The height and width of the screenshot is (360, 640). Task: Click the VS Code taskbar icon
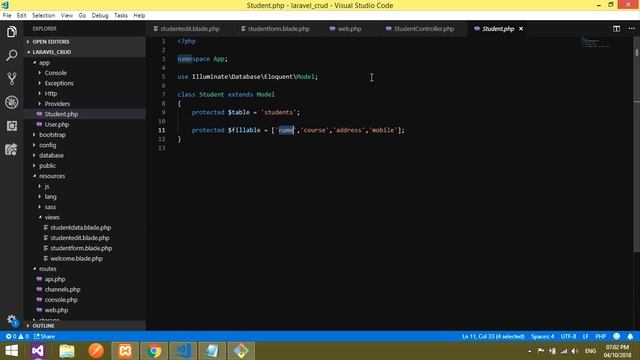click(183, 351)
